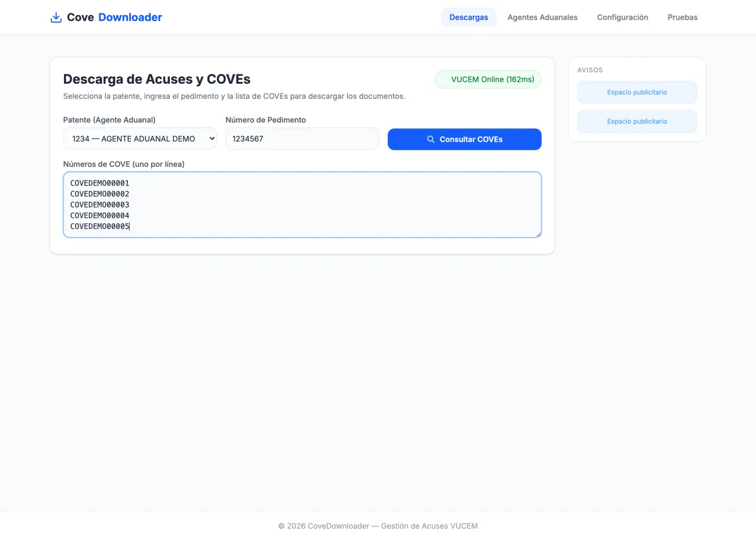Place cursor after COVEDEMO000005

coord(130,227)
